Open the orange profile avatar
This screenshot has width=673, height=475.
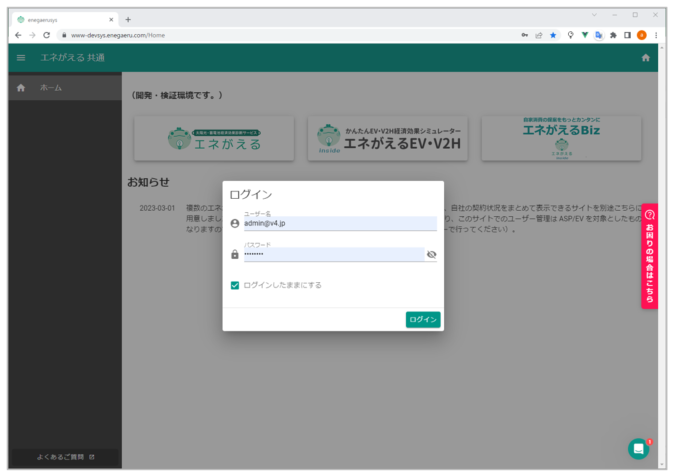642,35
